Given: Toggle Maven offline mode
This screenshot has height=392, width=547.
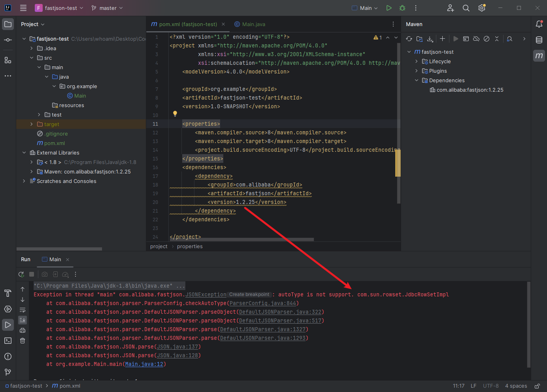Looking at the screenshot, I should pyautogui.click(x=476, y=39).
